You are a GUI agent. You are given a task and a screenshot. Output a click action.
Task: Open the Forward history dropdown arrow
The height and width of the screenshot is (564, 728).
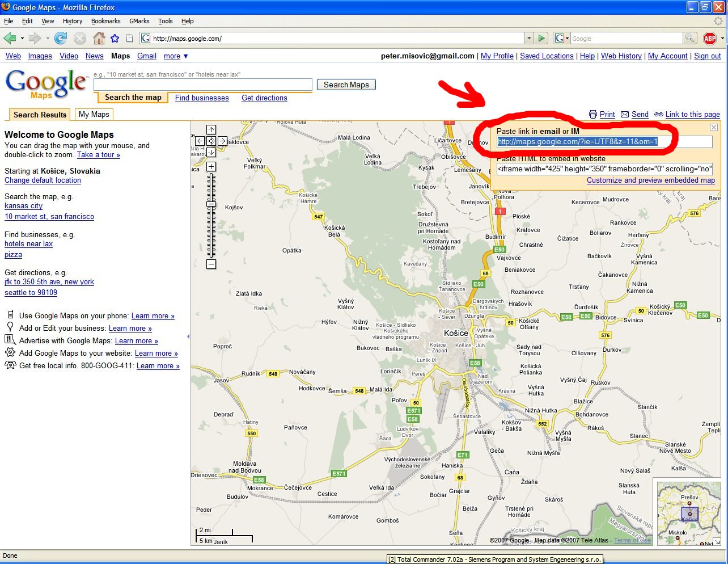point(48,39)
